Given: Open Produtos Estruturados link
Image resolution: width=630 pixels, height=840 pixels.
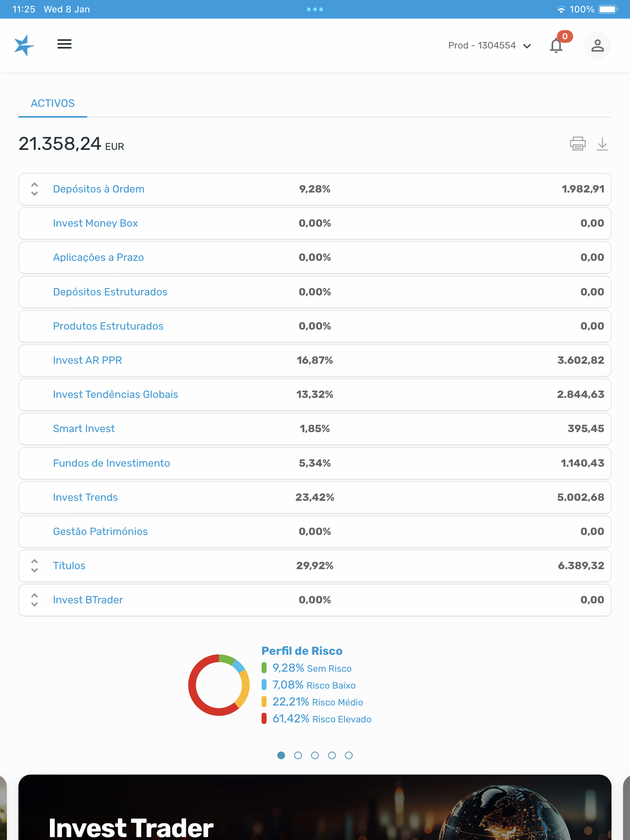Looking at the screenshot, I should 108,326.
